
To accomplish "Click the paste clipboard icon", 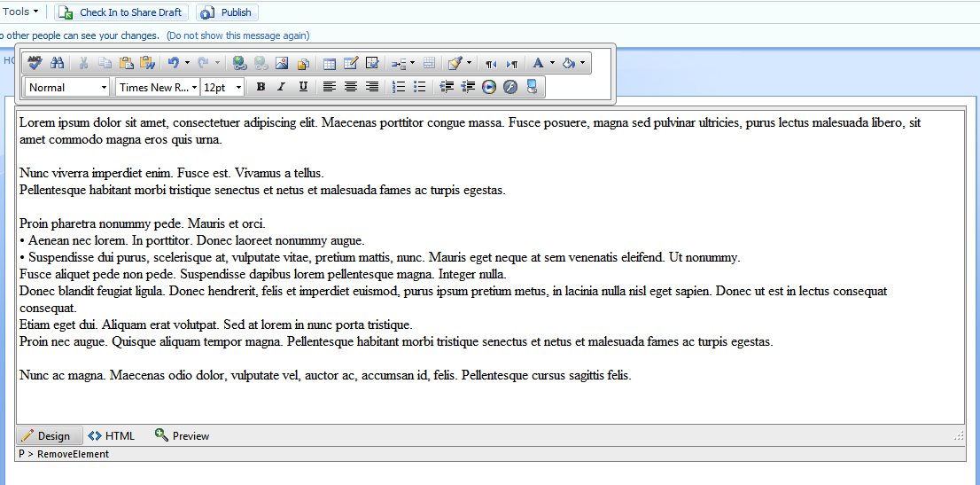I will click(x=126, y=63).
